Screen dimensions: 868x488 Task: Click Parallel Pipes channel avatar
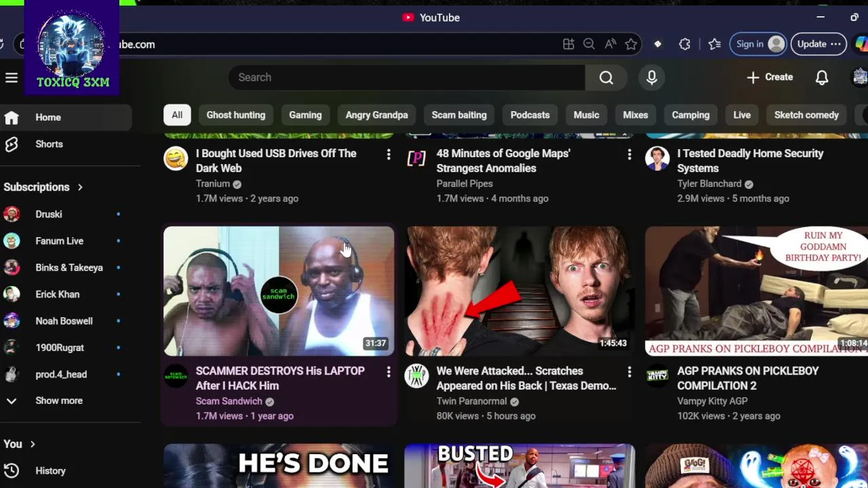tap(416, 159)
